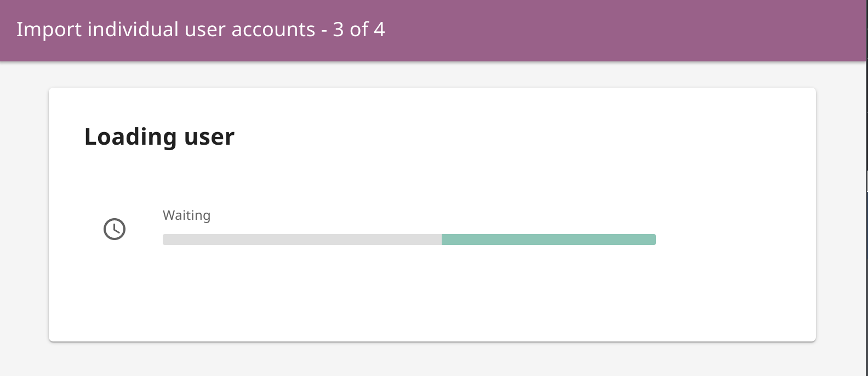Click the '3 of 4' step indicator
The height and width of the screenshot is (376, 868).
pos(359,30)
